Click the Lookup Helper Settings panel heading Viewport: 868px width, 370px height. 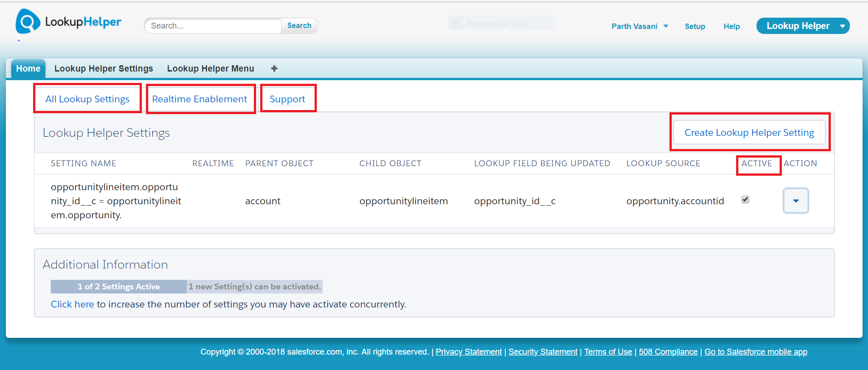point(106,133)
